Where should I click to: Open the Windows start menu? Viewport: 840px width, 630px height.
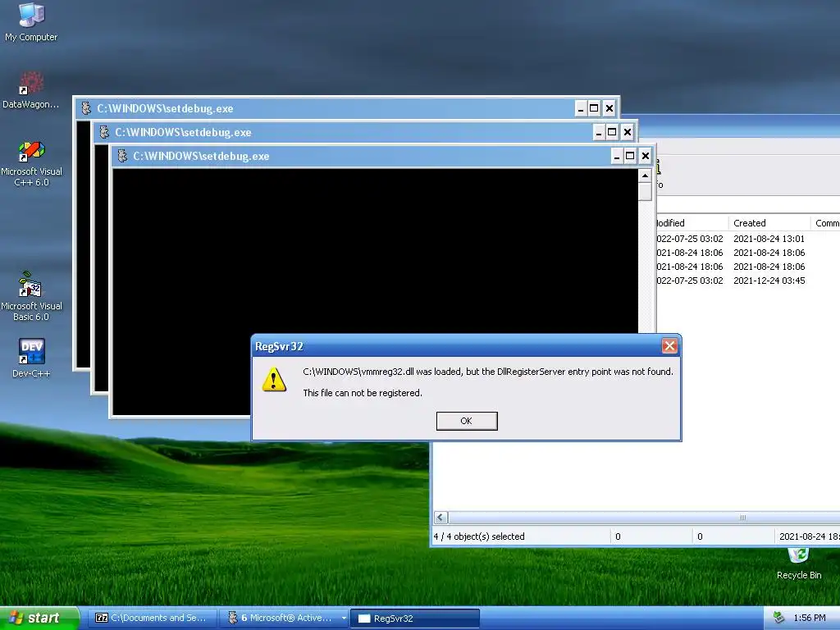coord(39,618)
